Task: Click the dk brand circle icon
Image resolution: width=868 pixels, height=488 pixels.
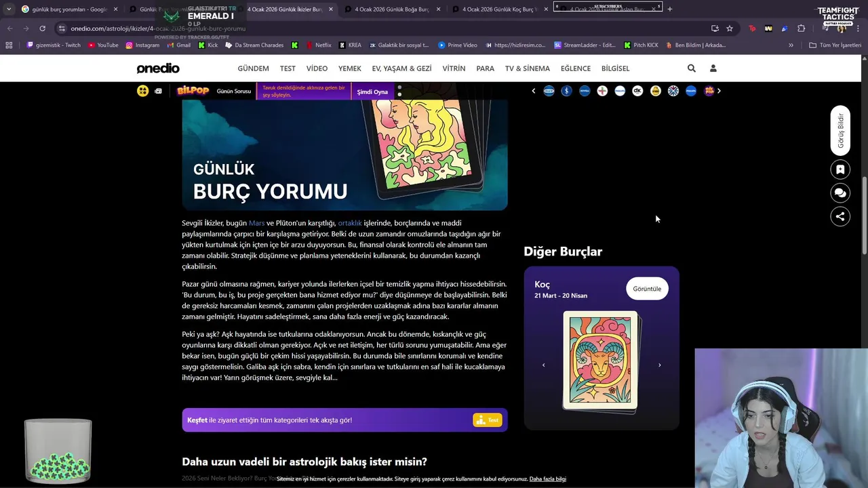Action: (637, 91)
